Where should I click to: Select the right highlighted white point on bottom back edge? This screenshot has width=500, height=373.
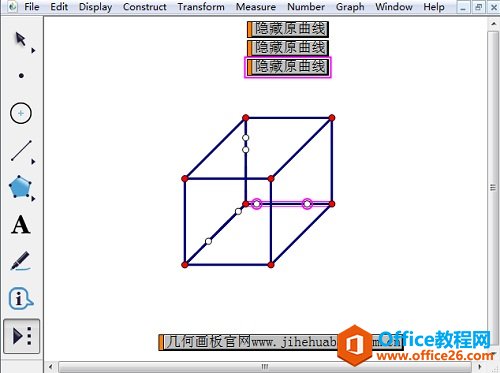(x=307, y=204)
